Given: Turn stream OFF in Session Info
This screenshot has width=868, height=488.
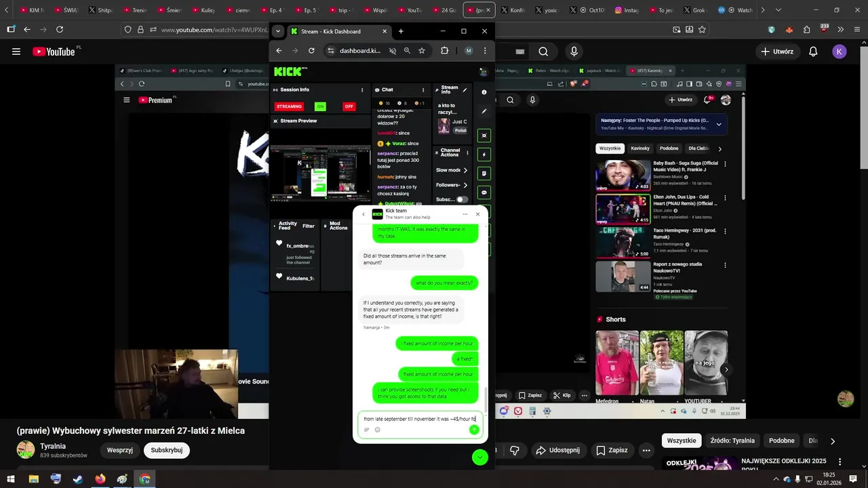Looking at the screenshot, I should [349, 106].
